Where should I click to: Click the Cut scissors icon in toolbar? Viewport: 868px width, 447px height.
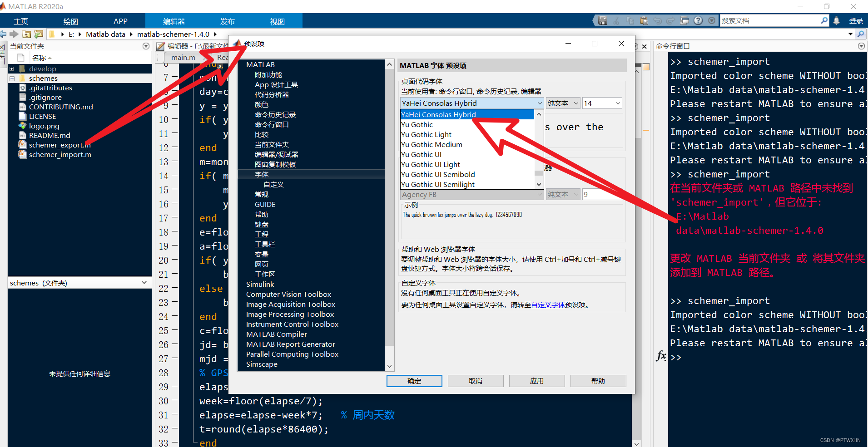616,20
